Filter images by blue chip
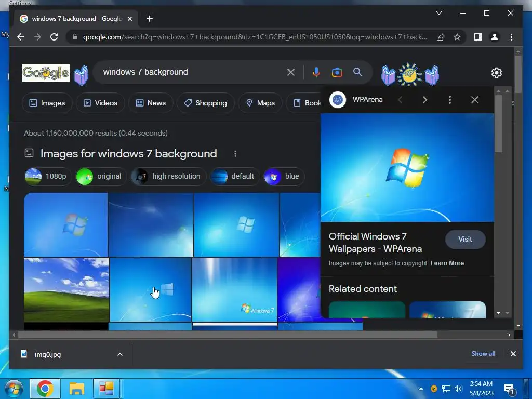This screenshot has height=399, width=532. pos(284,177)
